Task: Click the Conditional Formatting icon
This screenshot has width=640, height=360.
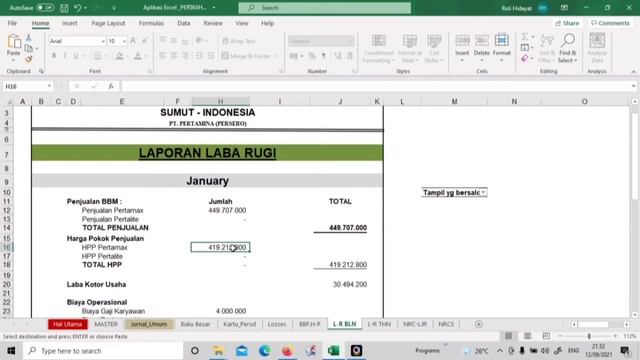Action: click(x=379, y=41)
